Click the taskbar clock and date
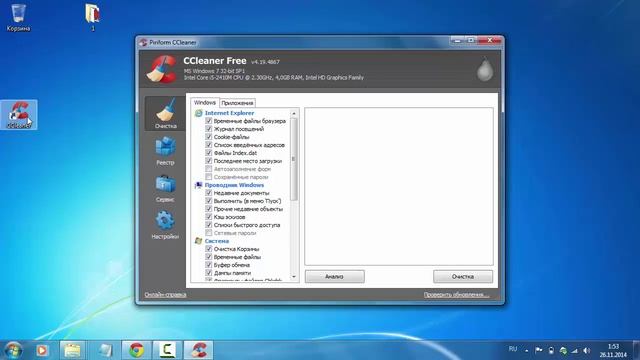The width and height of the screenshot is (640, 360). click(x=613, y=351)
